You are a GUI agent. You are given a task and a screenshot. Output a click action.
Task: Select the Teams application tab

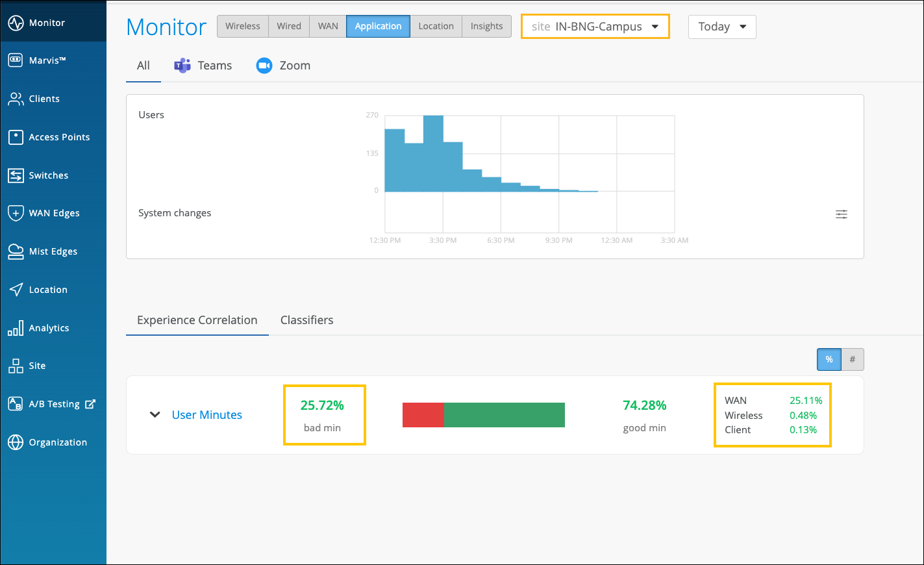[203, 66]
